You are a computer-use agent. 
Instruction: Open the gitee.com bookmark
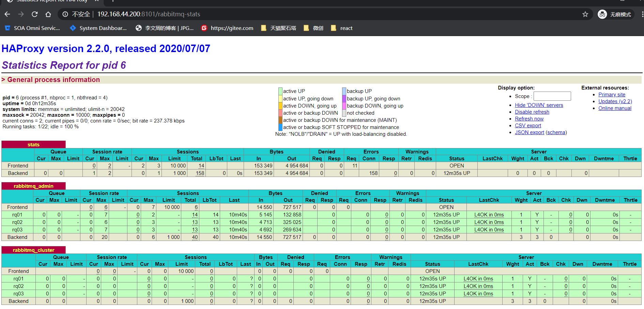[227, 28]
